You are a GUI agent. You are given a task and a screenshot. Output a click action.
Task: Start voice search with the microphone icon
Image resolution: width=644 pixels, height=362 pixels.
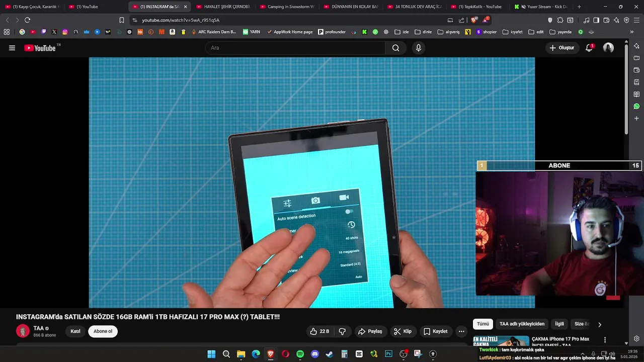click(x=418, y=48)
